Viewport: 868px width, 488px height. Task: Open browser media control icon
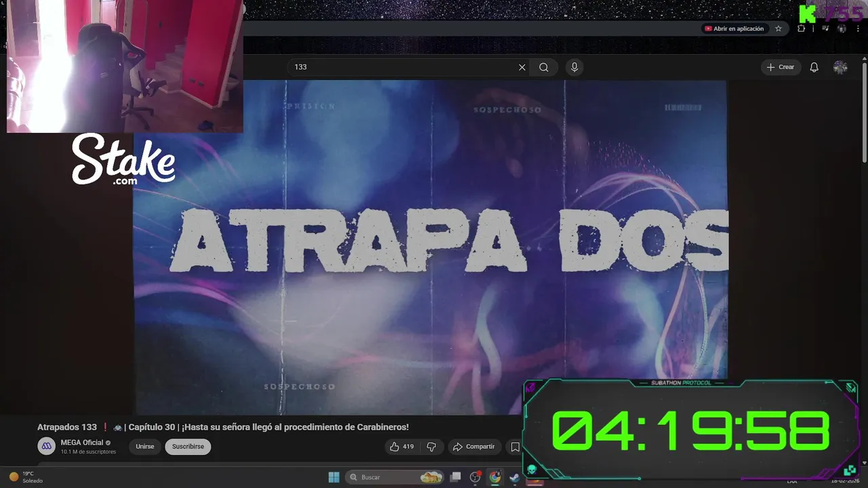click(825, 28)
